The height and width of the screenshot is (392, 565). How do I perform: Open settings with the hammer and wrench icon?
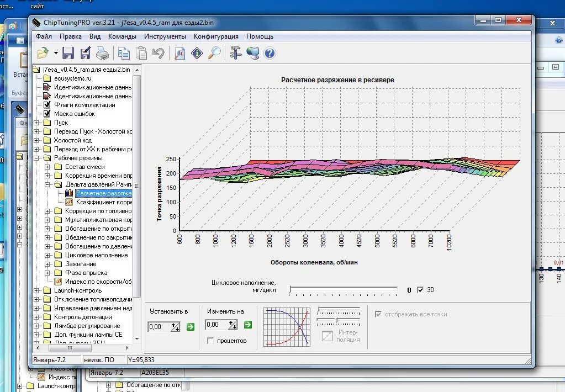(235, 54)
